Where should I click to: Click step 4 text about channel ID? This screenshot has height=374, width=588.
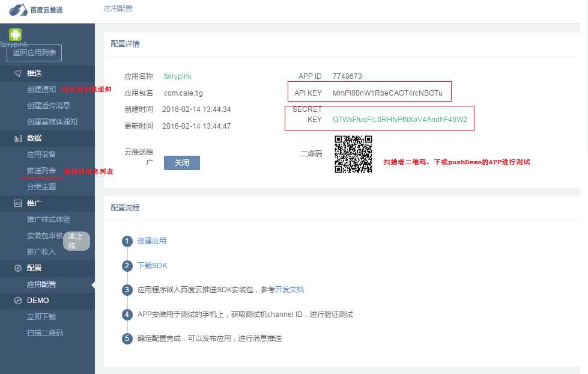tap(245, 314)
